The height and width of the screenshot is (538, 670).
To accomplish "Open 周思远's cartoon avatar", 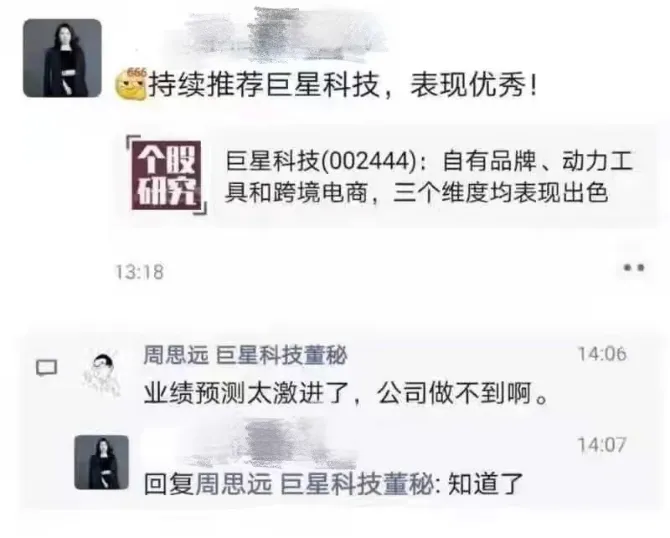I will click(102, 374).
